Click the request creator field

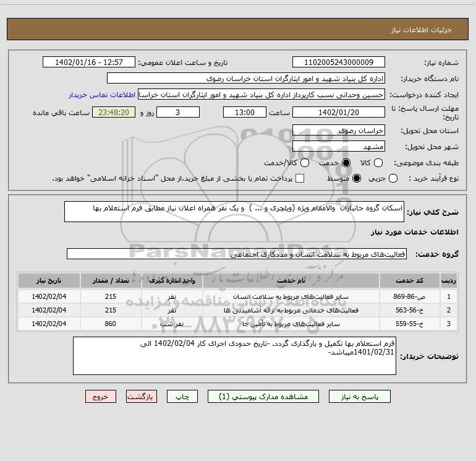point(261,95)
